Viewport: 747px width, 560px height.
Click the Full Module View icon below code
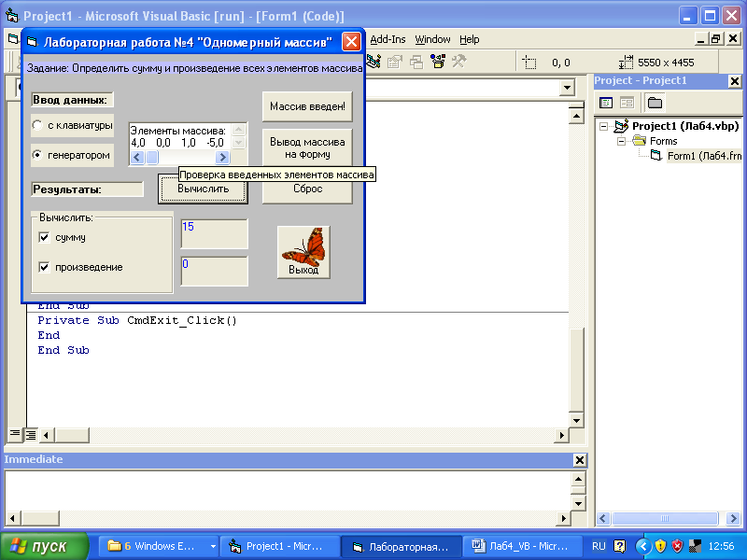(31, 434)
